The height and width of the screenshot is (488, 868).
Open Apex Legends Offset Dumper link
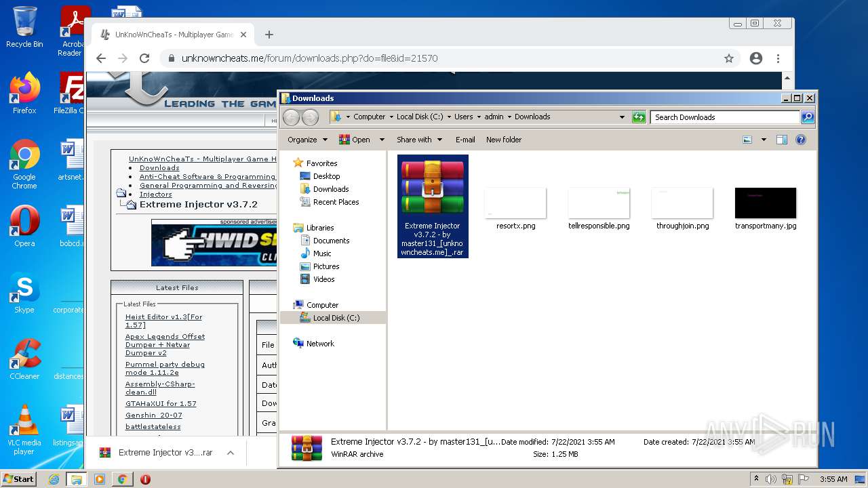[x=165, y=344]
